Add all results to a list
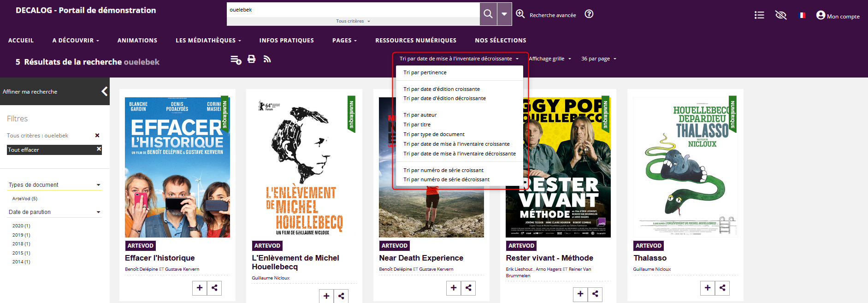The height and width of the screenshot is (303, 868). [236, 59]
